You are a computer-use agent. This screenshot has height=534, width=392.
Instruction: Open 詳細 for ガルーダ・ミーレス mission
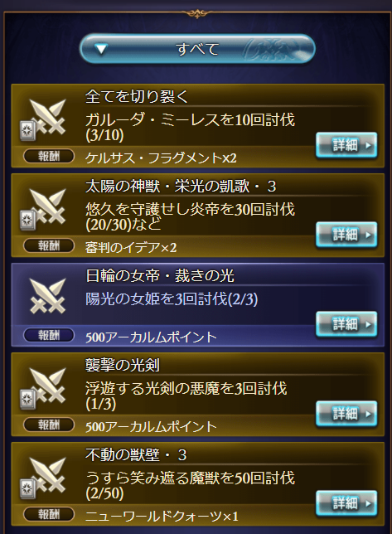tap(346, 145)
